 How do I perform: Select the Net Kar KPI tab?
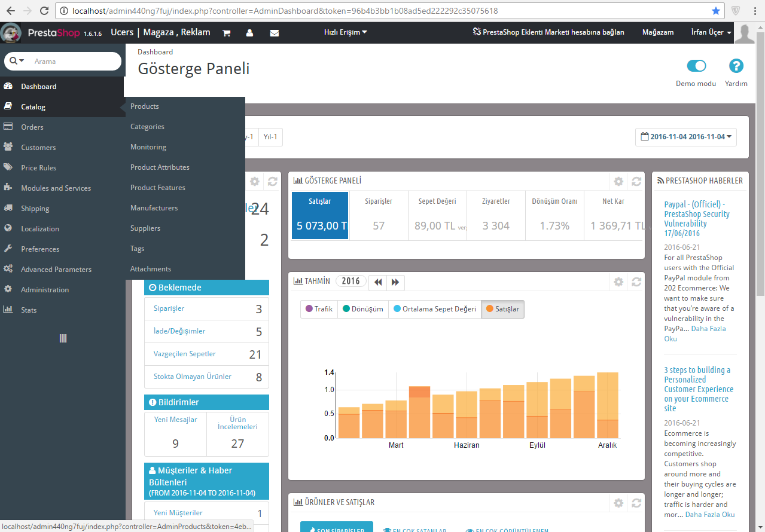click(614, 216)
